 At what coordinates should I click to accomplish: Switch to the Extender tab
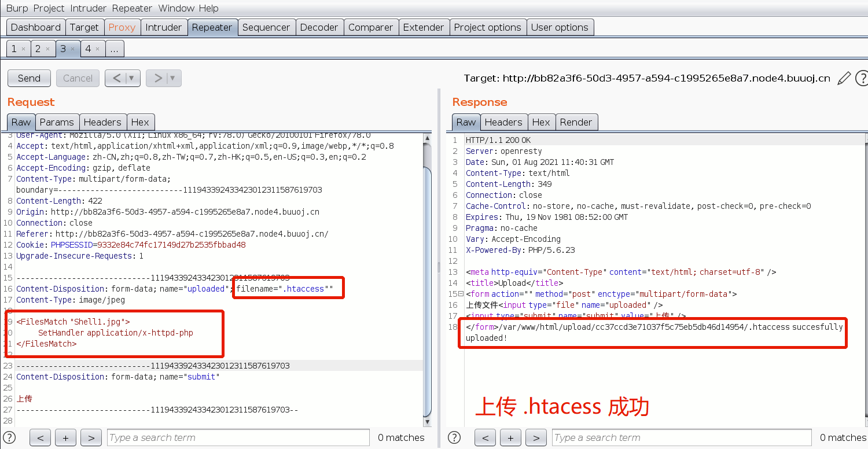pyautogui.click(x=424, y=27)
